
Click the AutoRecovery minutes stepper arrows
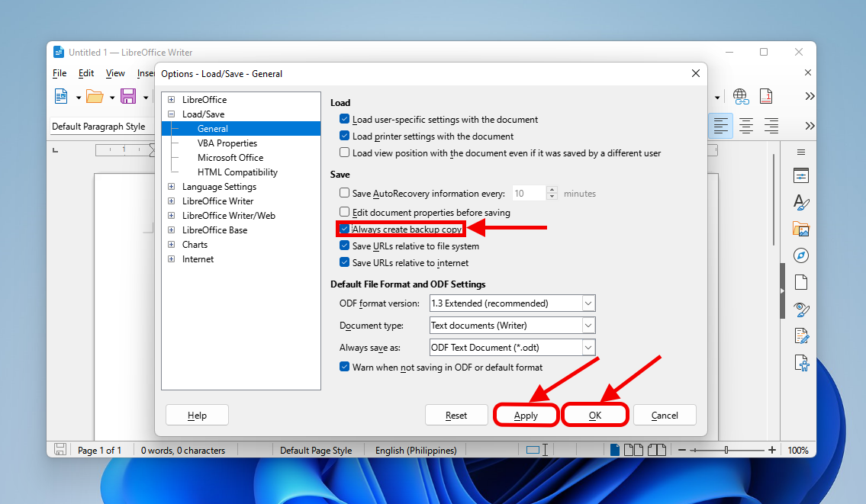coord(551,193)
